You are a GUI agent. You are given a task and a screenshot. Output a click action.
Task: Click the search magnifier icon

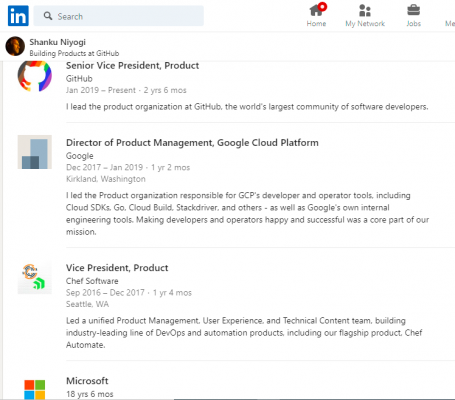tap(48, 16)
